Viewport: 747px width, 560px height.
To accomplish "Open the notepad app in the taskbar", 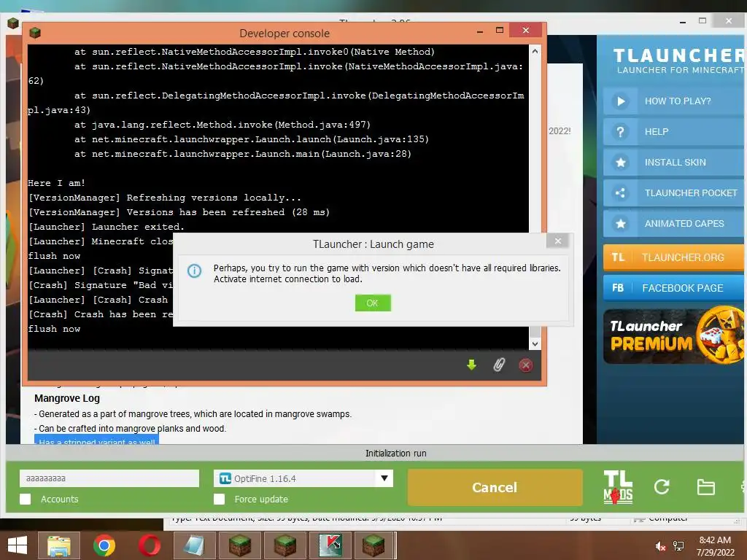I will coord(194,545).
